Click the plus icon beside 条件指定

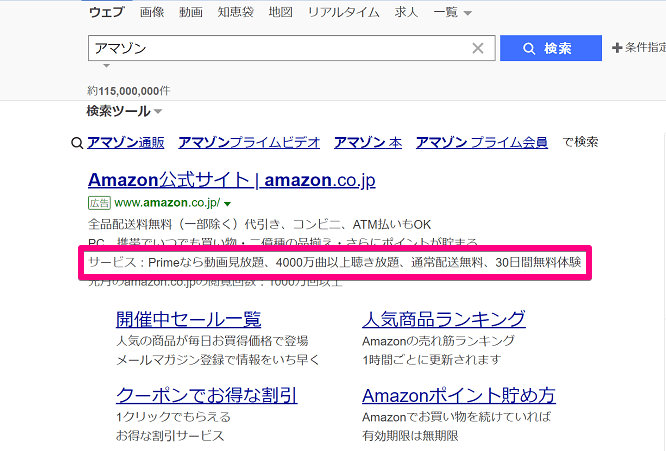617,48
